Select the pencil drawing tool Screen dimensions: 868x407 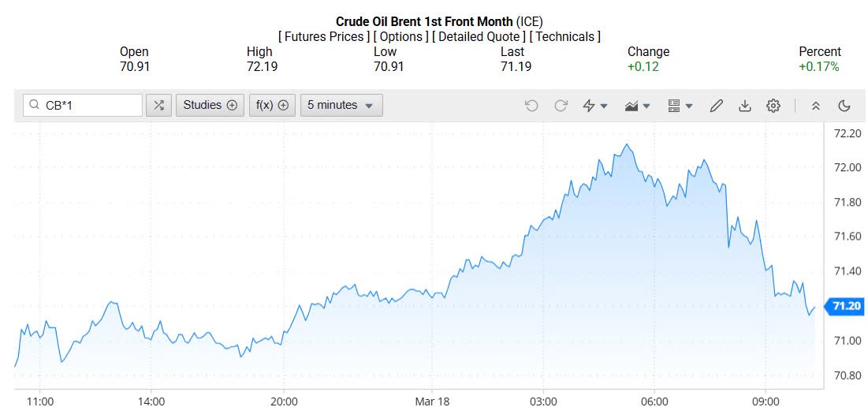pos(716,106)
